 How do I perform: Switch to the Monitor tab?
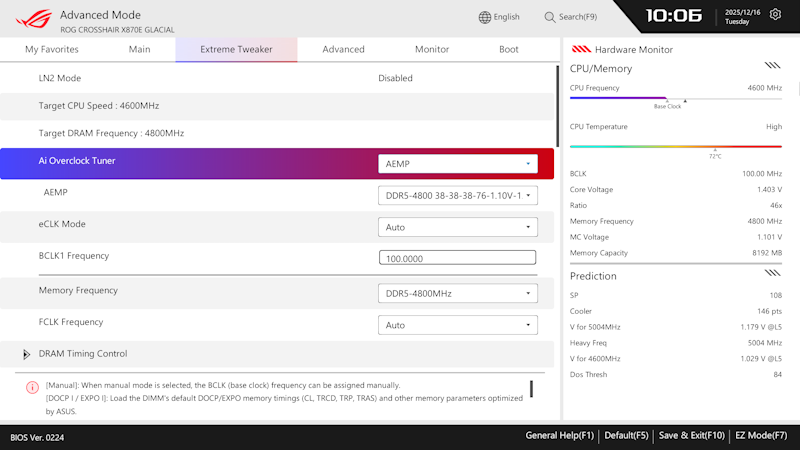pyautogui.click(x=432, y=49)
